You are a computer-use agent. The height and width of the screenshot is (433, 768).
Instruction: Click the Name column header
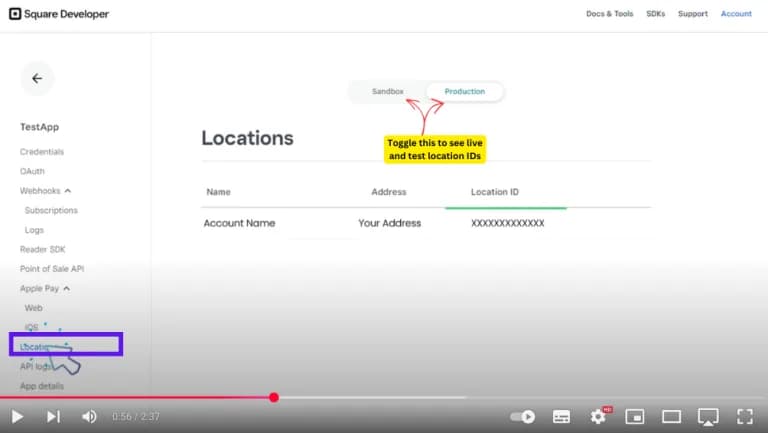218,192
